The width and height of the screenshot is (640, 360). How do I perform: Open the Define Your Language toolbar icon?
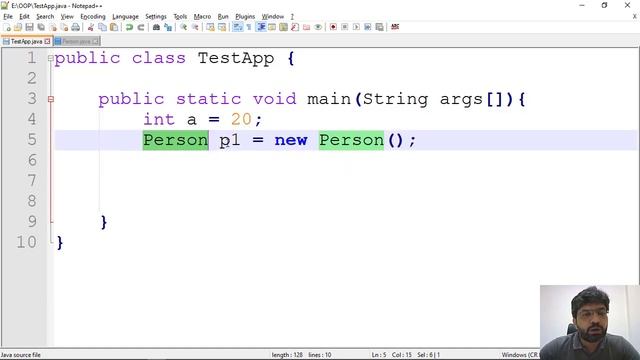coord(272,27)
